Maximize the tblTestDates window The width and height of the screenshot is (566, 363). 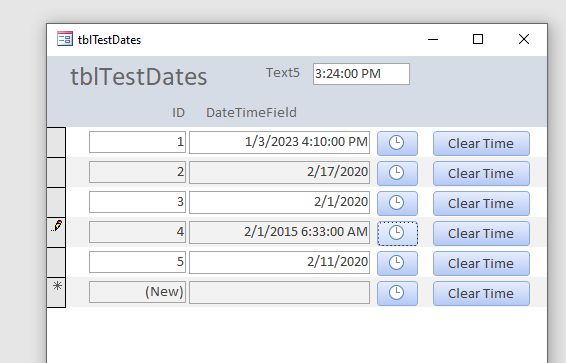coord(478,39)
